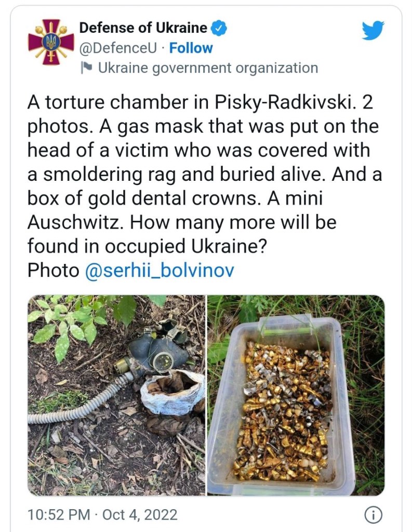Click the blue verified checkmark badge

click(x=219, y=28)
